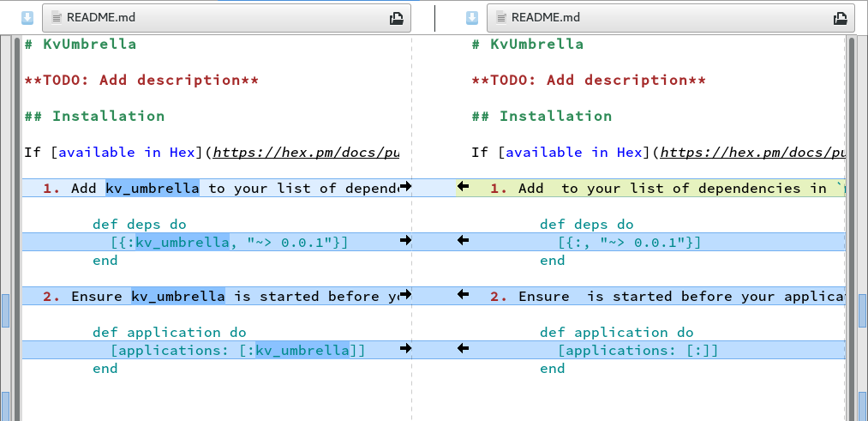The image size is (868, 421).
Task: Click 'available in Hex' in right pane
Action: point(574,153)
